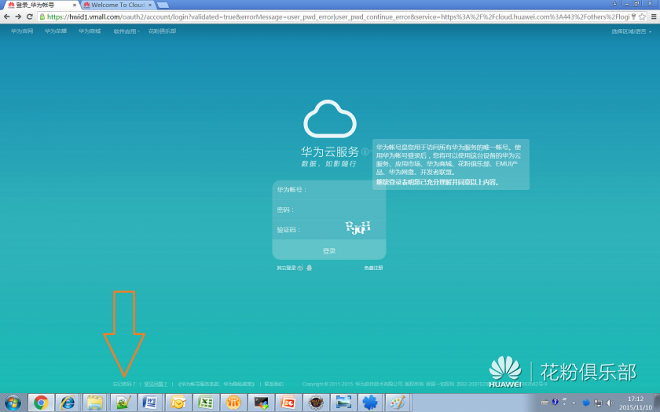The image size is (660, 412).
Task: Click the green padlock security icon
Action: point(42,17)
